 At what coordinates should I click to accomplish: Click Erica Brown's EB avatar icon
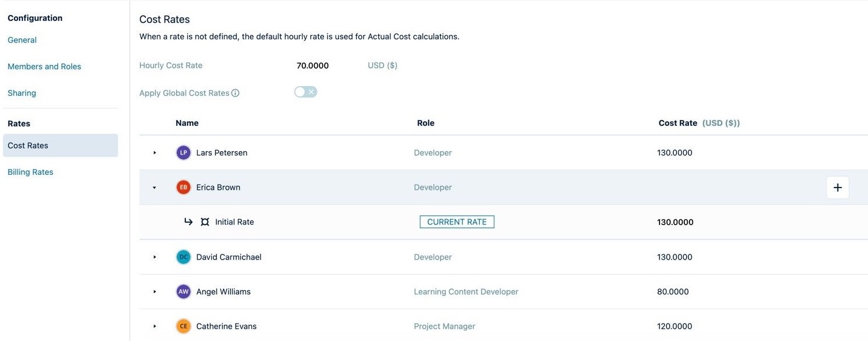point(183,188)
